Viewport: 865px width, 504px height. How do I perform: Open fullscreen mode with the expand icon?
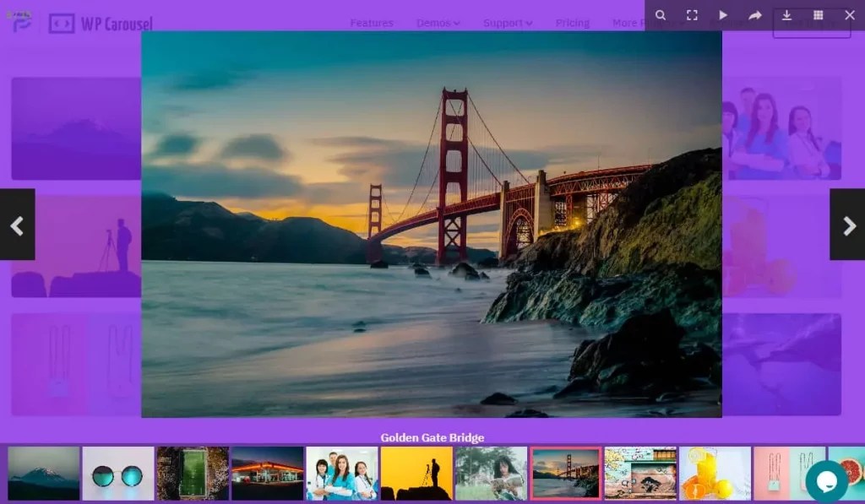click(x=692, y=15)
